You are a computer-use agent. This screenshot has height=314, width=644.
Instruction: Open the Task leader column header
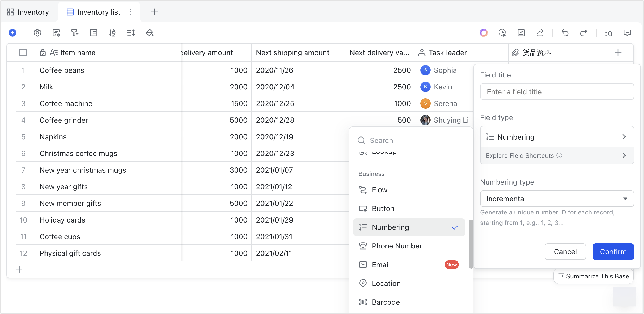tap(461, 53)
